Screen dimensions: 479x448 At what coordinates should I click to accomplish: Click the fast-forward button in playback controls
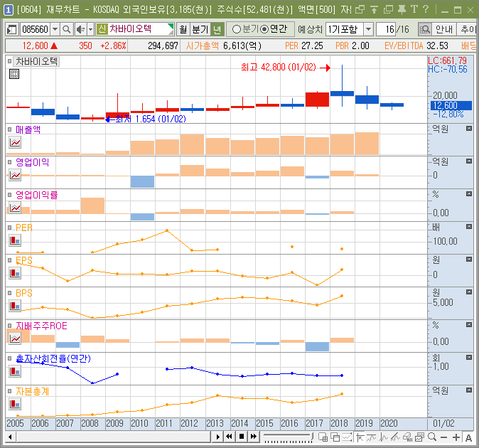click(254, 437)
